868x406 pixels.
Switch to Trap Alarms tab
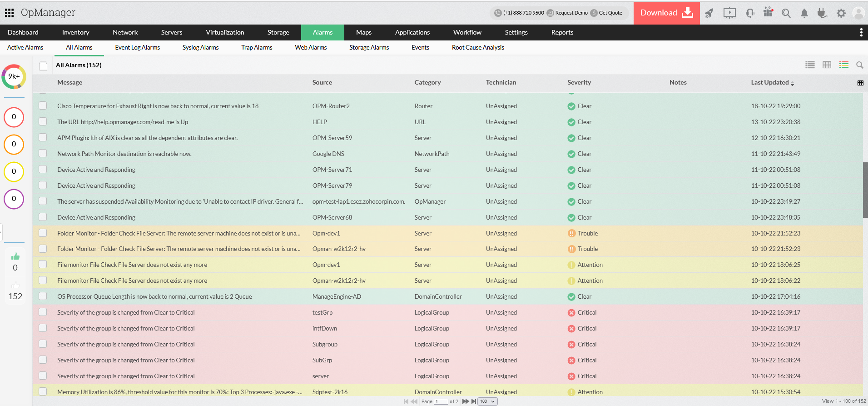coord(257,47)
